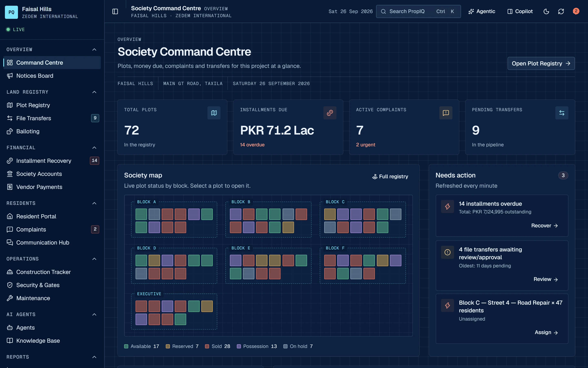Click lightning icon beside installments overdue

(x=448, y=207)
